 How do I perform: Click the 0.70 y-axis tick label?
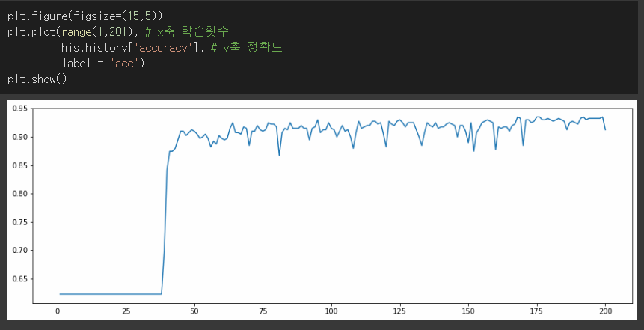[x=19, y=251]
